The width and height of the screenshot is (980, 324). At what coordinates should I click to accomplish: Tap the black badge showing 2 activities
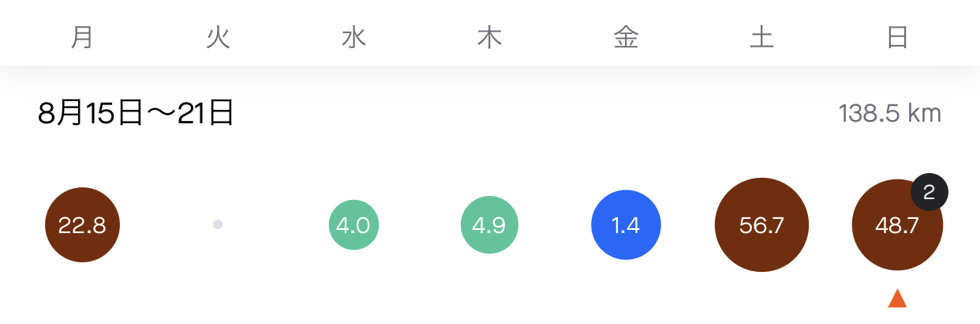coord(929,193)
